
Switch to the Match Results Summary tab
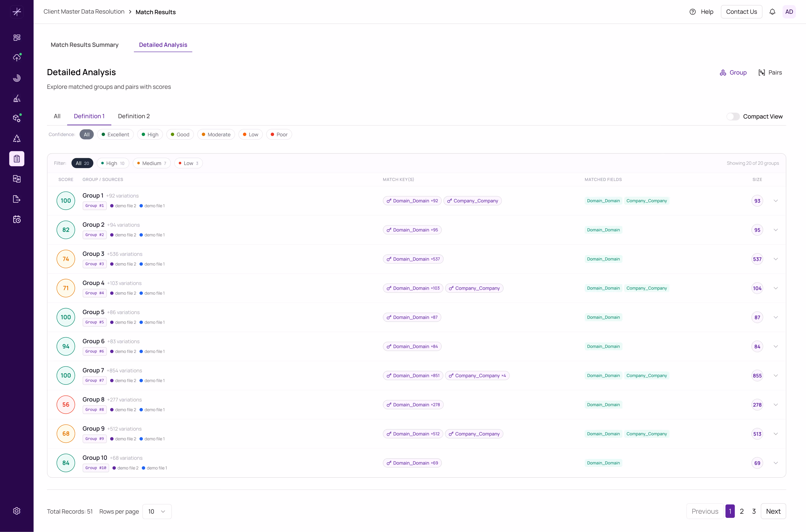(85, 45)
